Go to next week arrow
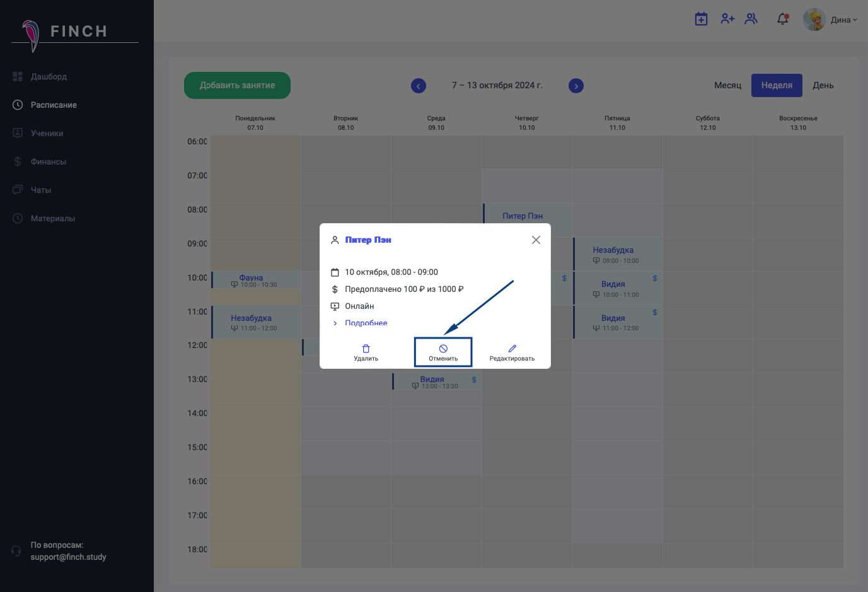Image resolution: width=868 pixels, height=592 pixels. 576,86
